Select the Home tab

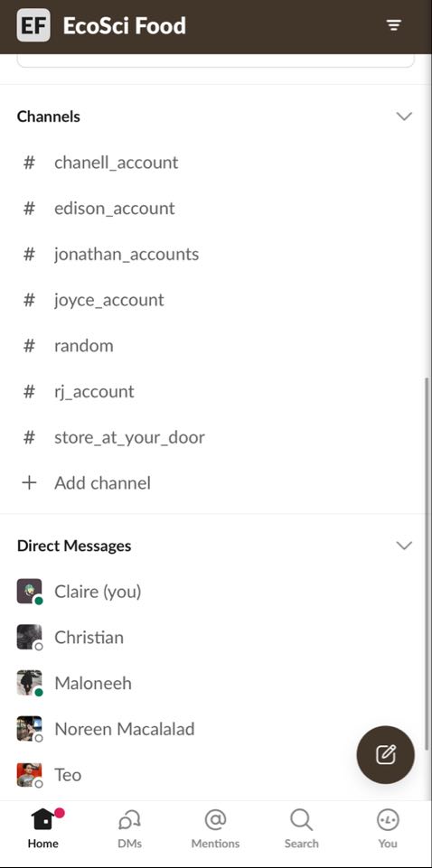pyautogui.click(x=43, y=828)
